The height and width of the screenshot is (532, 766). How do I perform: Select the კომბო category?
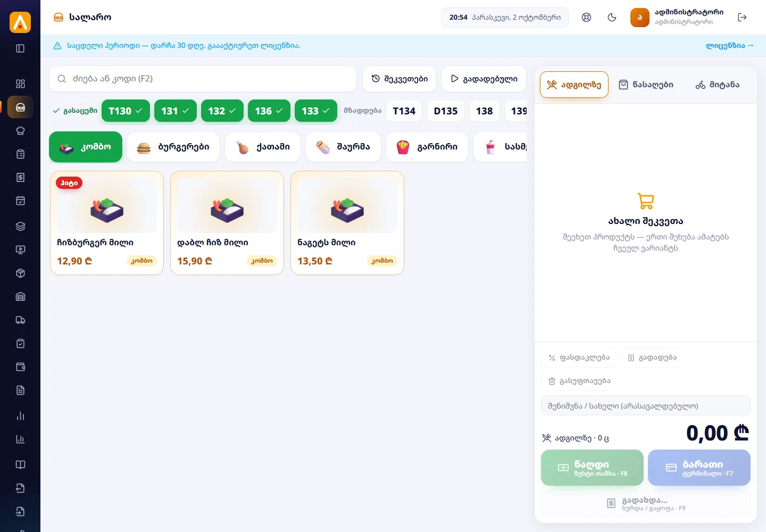[x=86, y=147]
